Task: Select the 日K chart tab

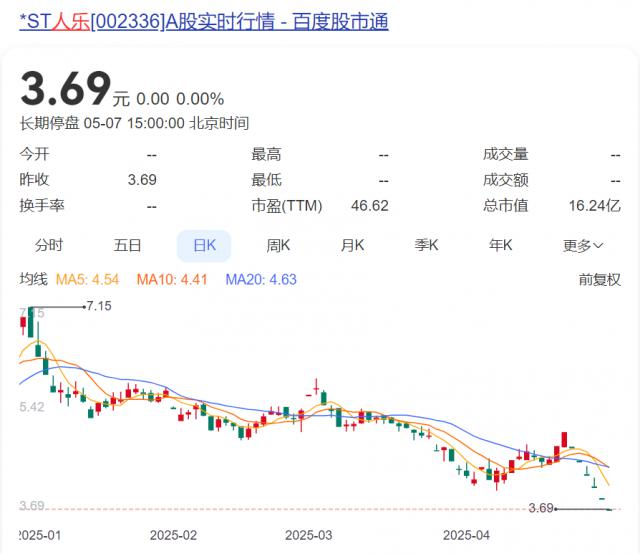Action: tap(204, 246)
